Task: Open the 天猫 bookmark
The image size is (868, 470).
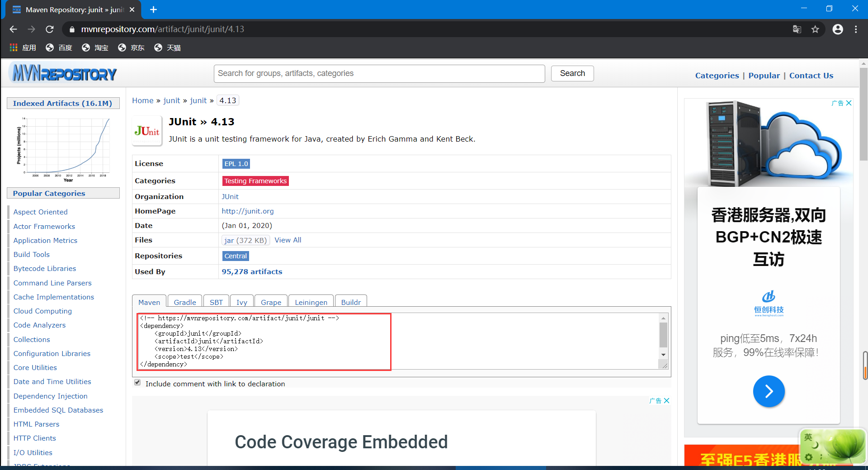Action: (167, 47)
